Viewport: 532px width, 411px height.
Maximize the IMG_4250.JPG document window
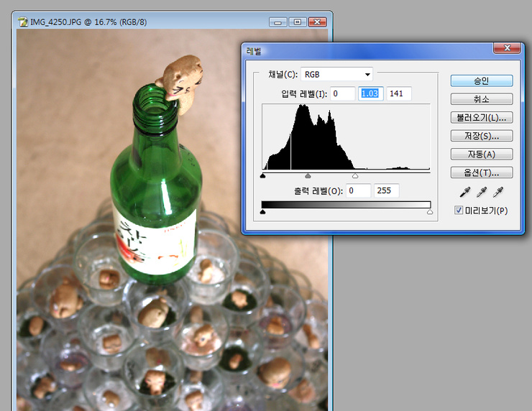pos(298,22)
